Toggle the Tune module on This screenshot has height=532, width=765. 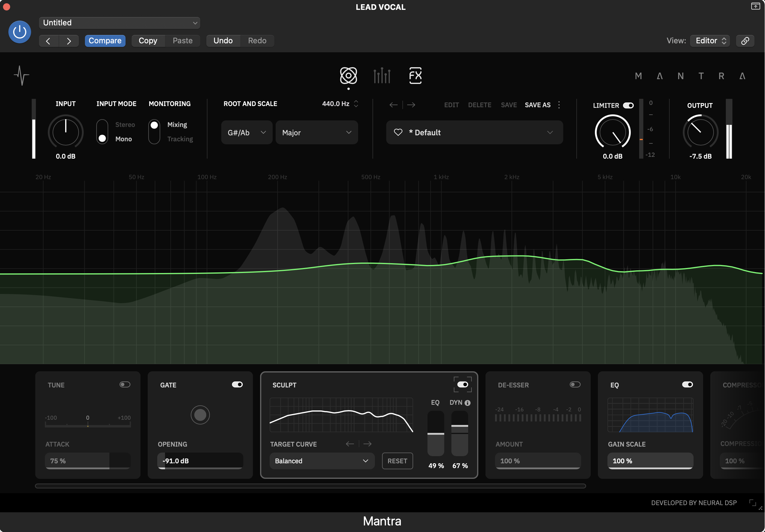[125, 384]
